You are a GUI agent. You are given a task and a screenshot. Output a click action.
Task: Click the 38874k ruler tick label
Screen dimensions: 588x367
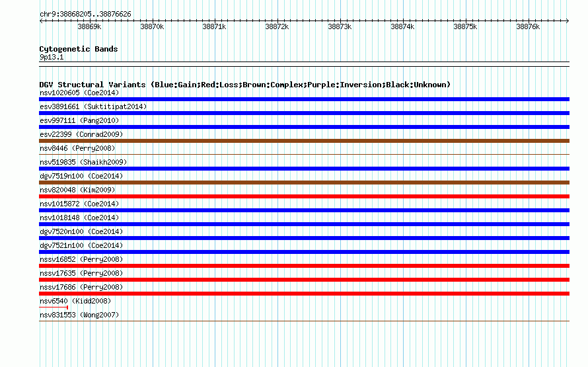(402, 27)
